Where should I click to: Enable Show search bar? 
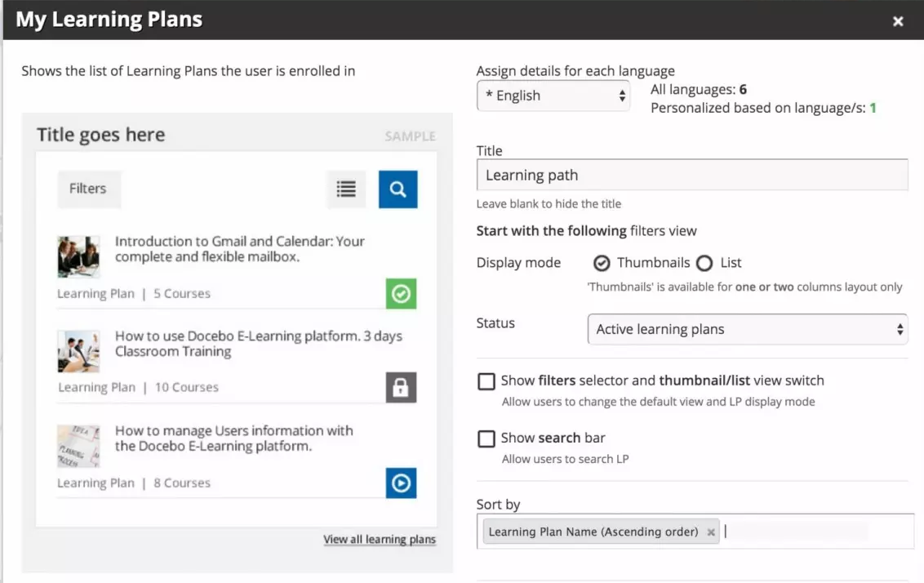point(486,438)
